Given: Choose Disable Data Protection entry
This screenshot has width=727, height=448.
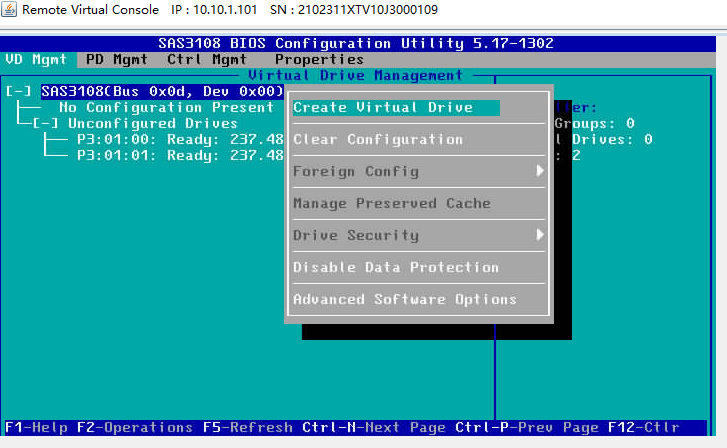Looking at the screenshot, I should pyautogui.click(x=396, y=268).
